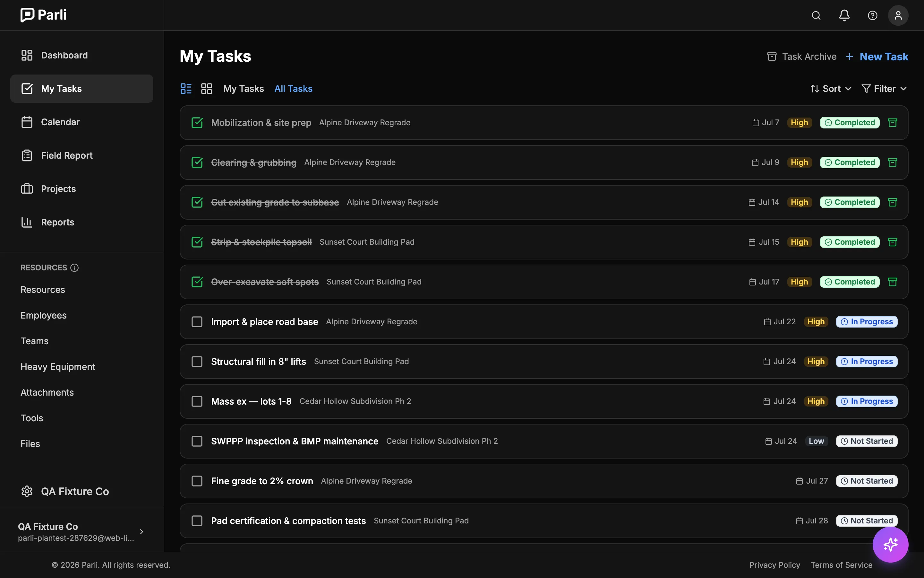Click Cedar Hollow Subdivision Ph 2 on Mass ex row
Viewport: 924px width, 578px height.
[355, 401]
